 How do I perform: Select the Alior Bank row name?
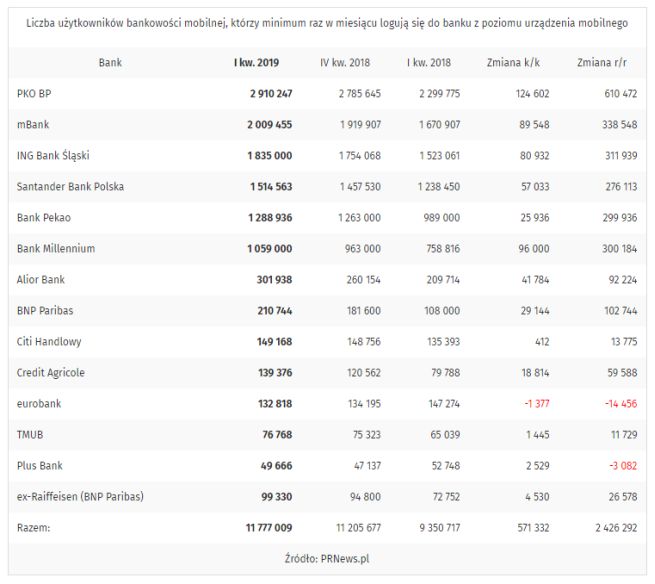[x=41, y=279]
